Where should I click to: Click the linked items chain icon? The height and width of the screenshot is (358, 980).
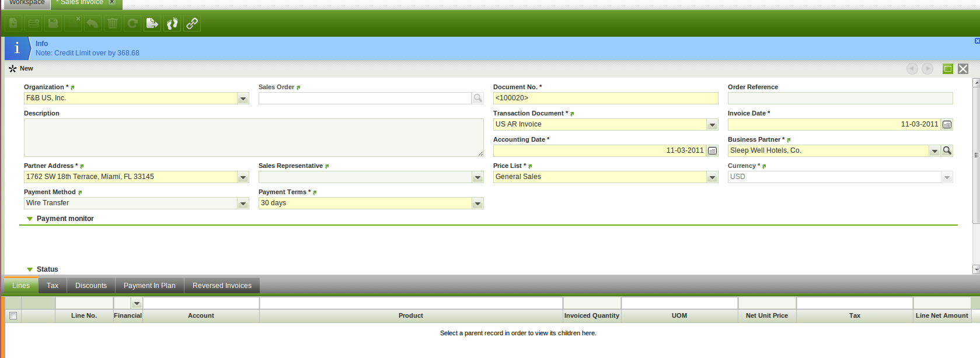192,23
